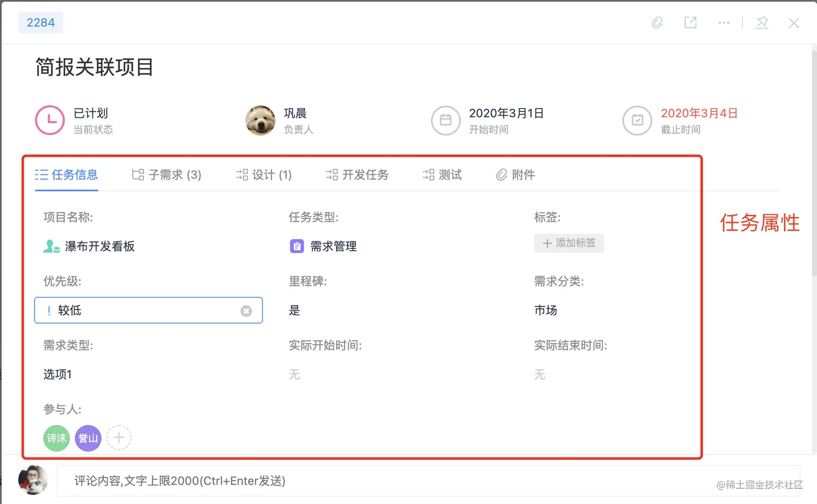The height and width of the screenshot is (504, 817).
Task: Edit the task title 简报关联项目
Action: (x=95, y=68)
